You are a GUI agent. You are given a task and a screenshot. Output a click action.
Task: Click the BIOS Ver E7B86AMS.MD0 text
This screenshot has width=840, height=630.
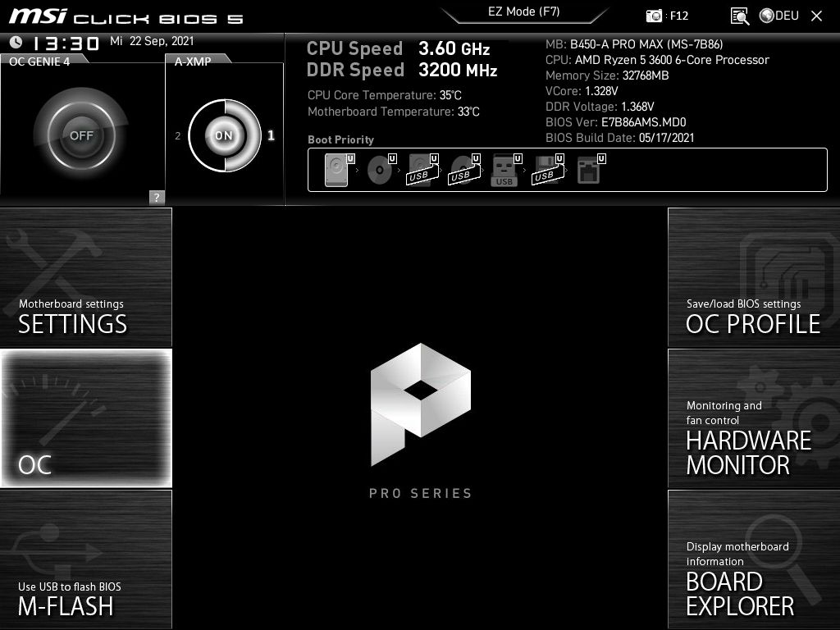(x=615, y=122)
